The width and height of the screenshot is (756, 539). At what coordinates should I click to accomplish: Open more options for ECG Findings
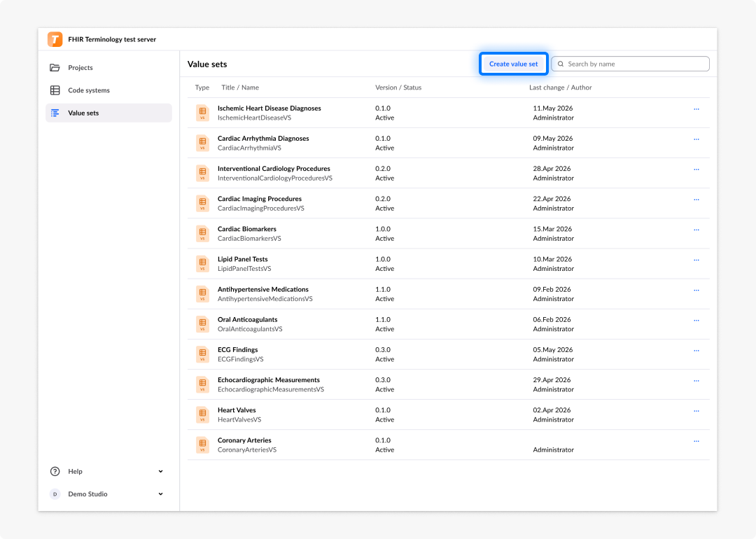pos(696,351)
